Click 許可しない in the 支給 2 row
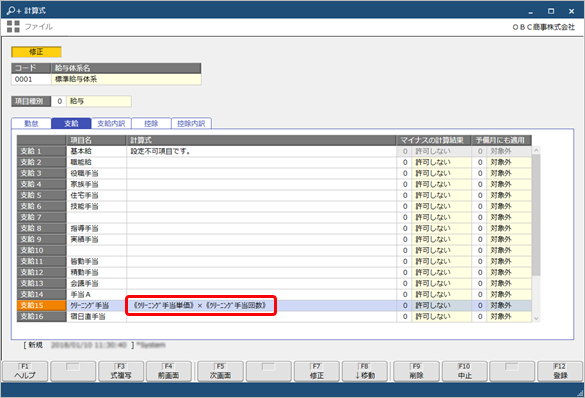Viewport: 585px width, 398px height. (441, 162)
